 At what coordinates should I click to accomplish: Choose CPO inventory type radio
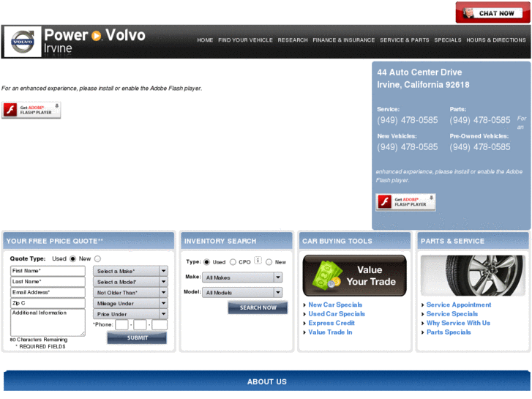[233, 262]
